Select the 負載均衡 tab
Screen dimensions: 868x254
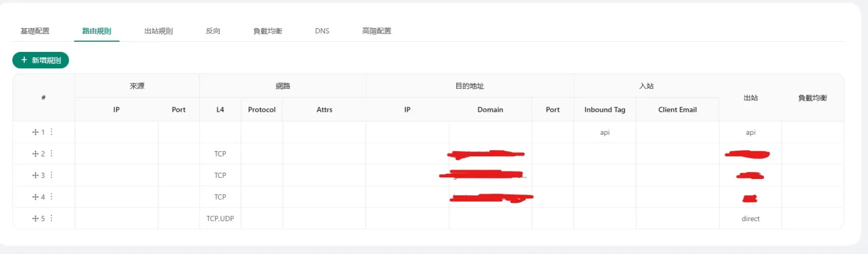[267, 31]
